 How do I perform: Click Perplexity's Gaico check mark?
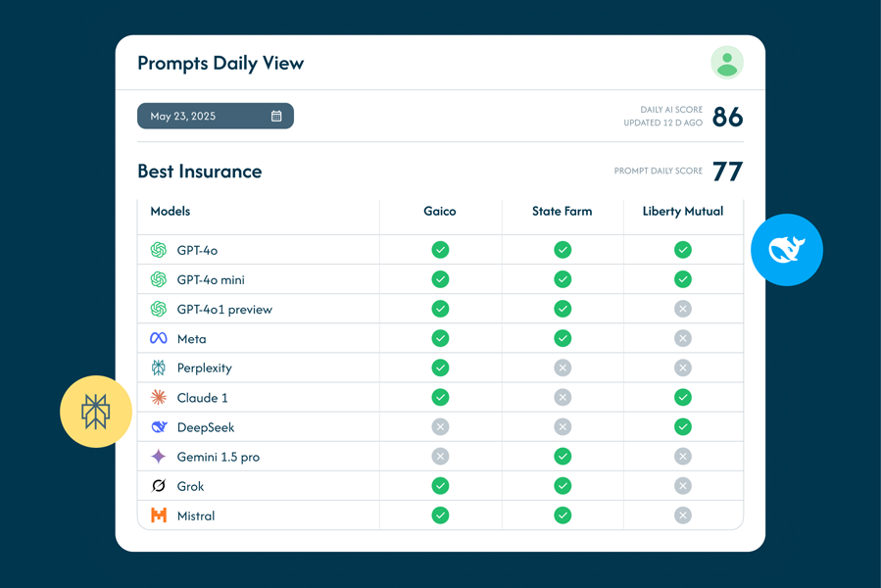pyautogui.click(x=441, y=367)
